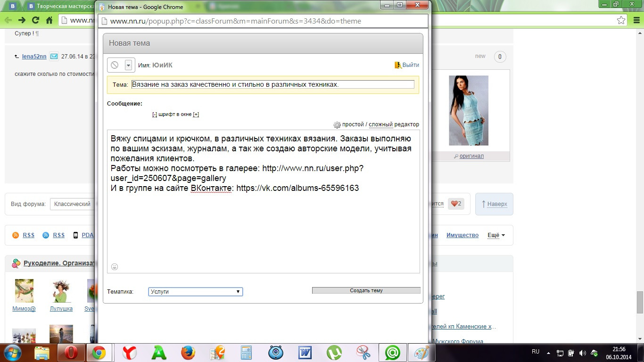Click the smiley emoticon icon in message box

115,267
